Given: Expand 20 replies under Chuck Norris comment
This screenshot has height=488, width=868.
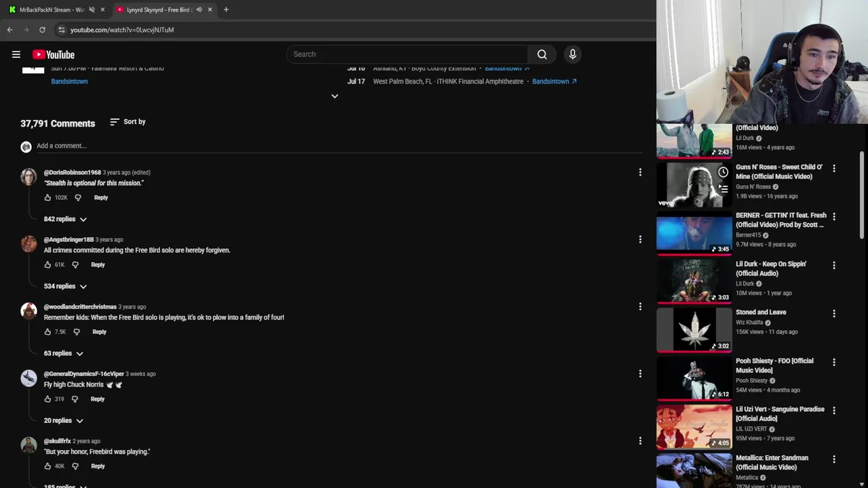Looking at the screenshot, I should tap(63, 420).
